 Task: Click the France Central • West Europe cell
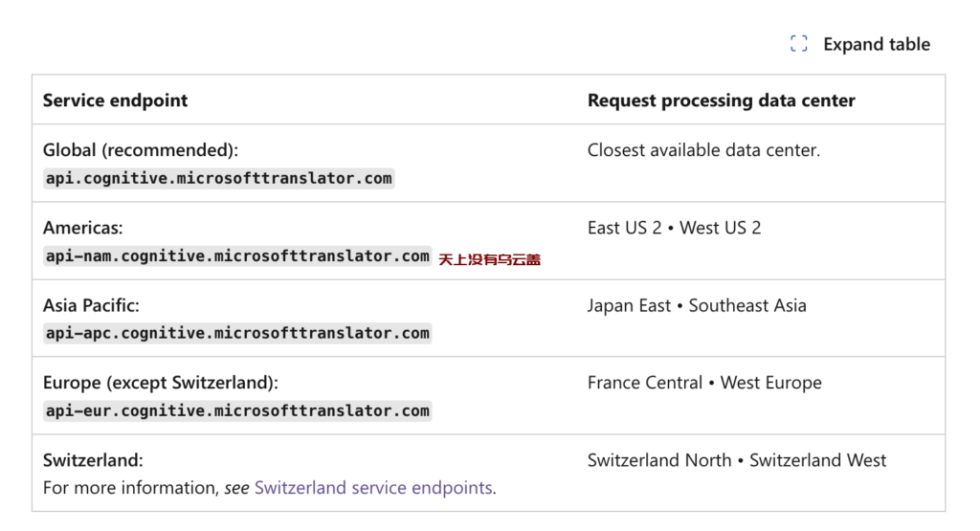tap(704, 383)
